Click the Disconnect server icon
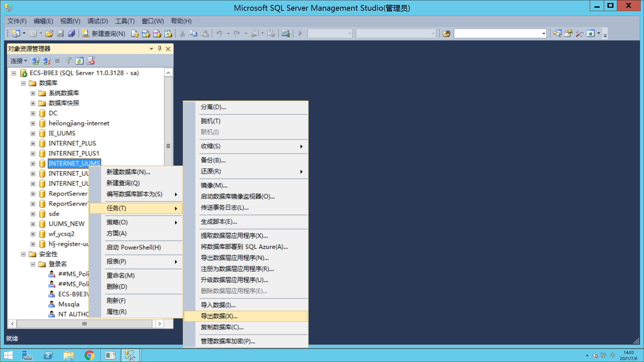This screenshot has height=362, width=644. (47, 61)
